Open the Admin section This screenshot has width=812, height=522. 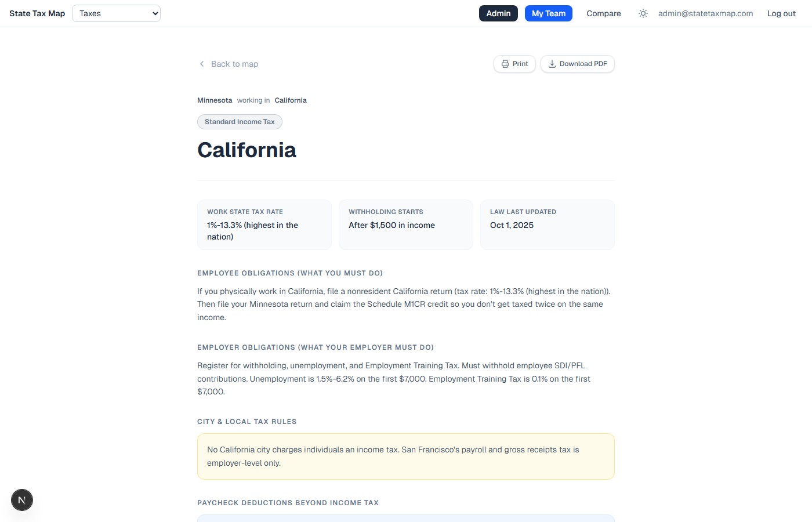tap(498, 13)
